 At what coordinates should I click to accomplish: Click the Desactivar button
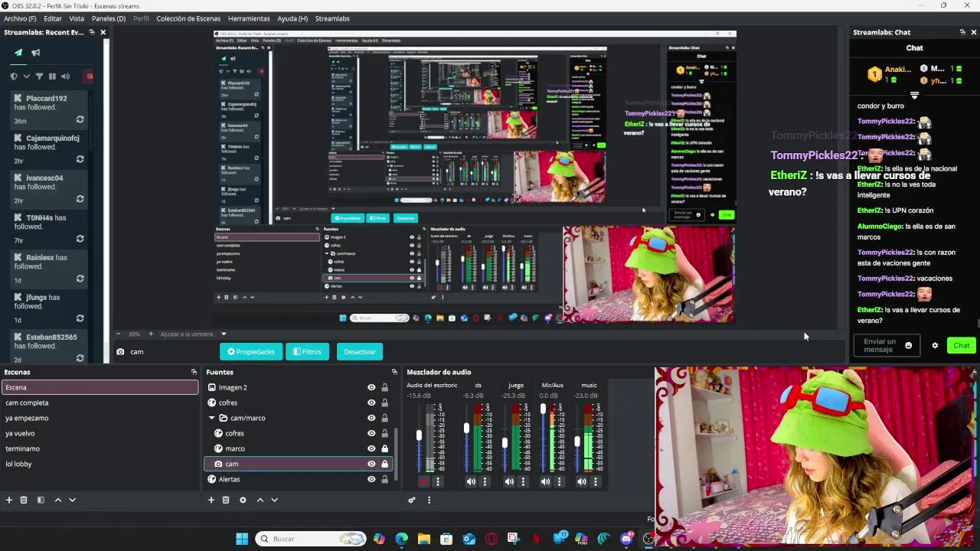pos(360,351)
